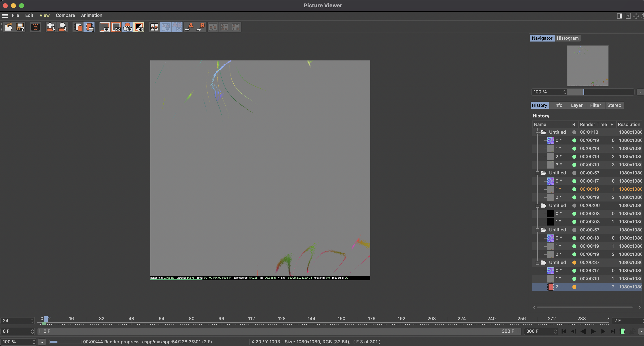This screenshot has width=644, height=346.
Task: Switch to the Histogram tab
Action: [567, 38]
